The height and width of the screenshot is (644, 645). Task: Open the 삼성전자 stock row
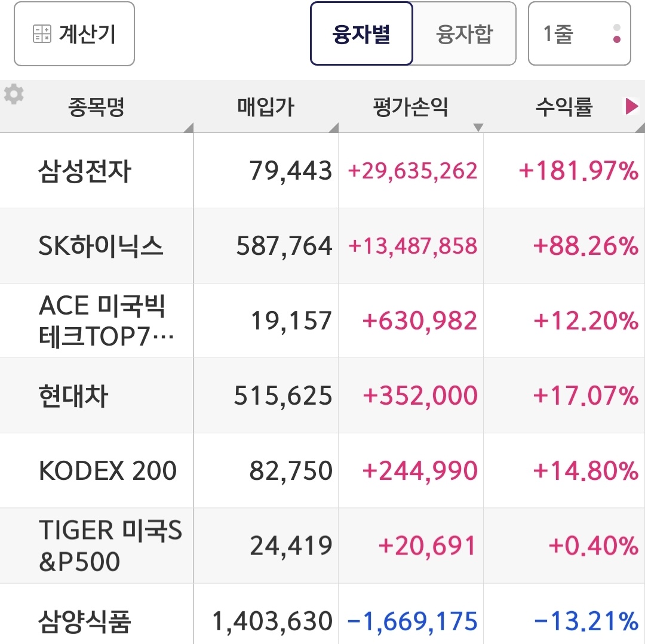click(x=84, y=171)
